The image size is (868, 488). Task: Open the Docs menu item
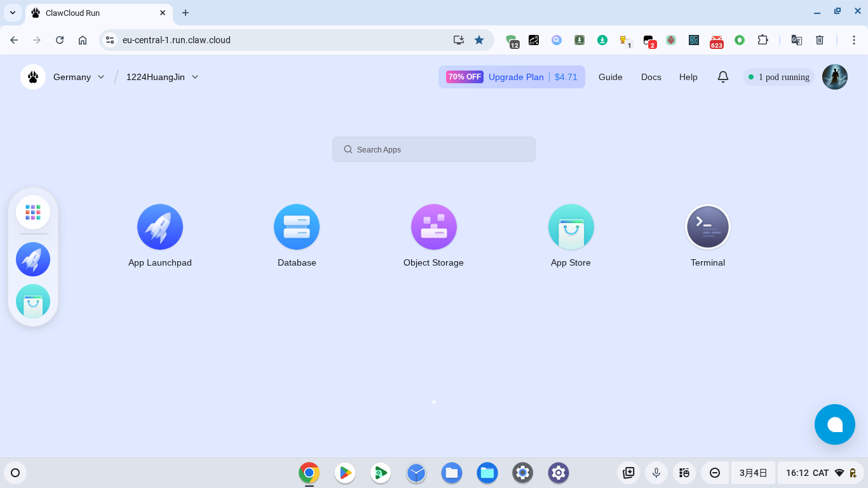651,77
